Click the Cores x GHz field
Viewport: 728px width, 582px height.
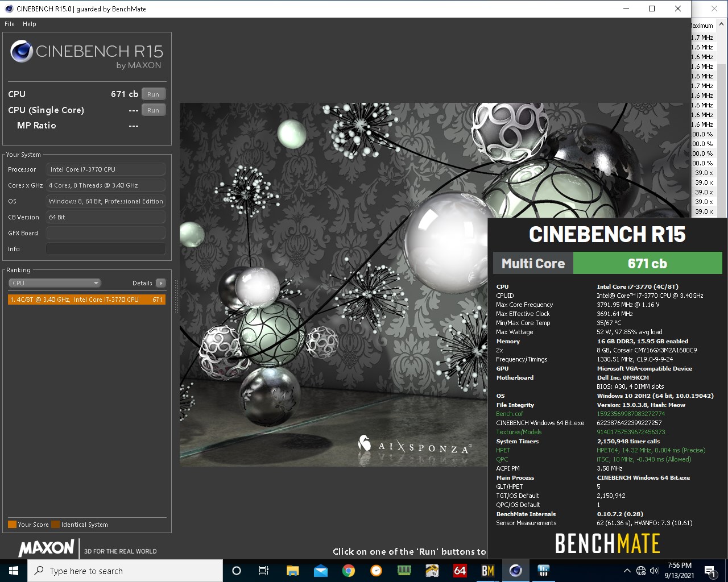106,185
